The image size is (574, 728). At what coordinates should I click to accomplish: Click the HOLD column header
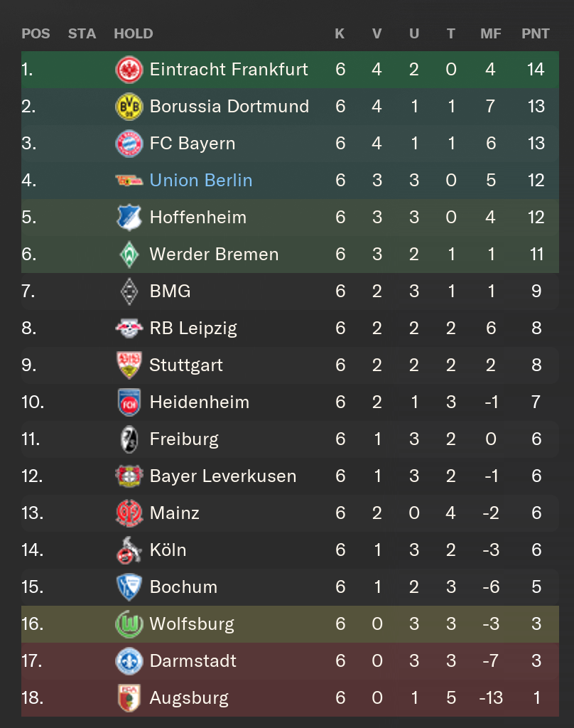coord(133,33)
